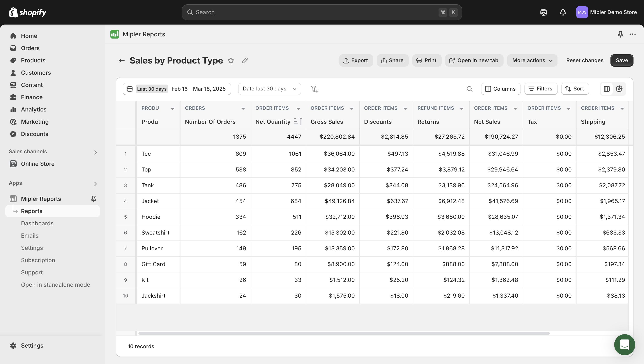Open Date last 30 days dropdown

point(269,89)
